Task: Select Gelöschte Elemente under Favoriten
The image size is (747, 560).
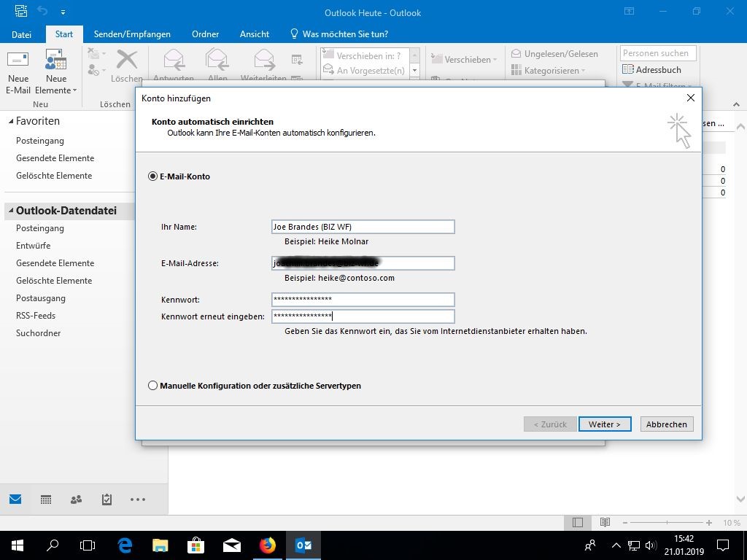Action: [54, 176]
